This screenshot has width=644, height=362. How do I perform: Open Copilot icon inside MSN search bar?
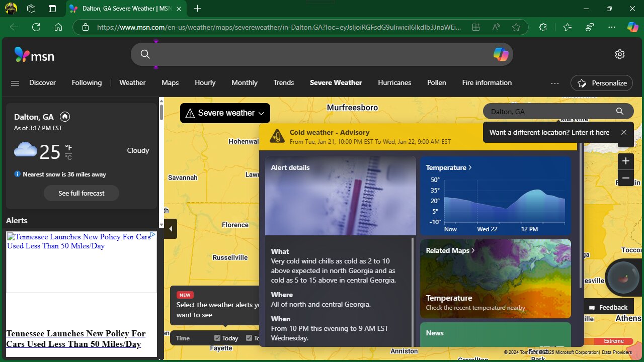click(501, 54)
